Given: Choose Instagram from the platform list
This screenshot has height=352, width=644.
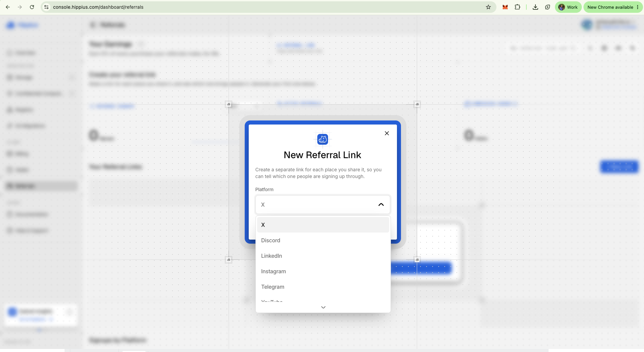Looking at the screenshot, I should click(323, 271).
